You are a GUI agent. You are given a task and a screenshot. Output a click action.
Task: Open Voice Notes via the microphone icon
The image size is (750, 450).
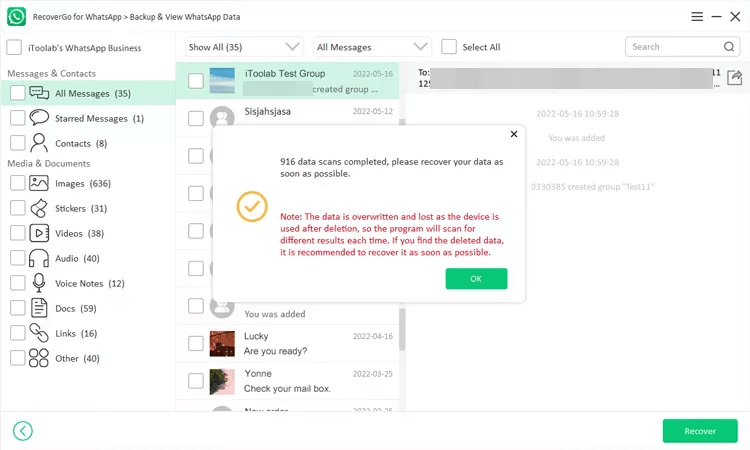[39, 283]
